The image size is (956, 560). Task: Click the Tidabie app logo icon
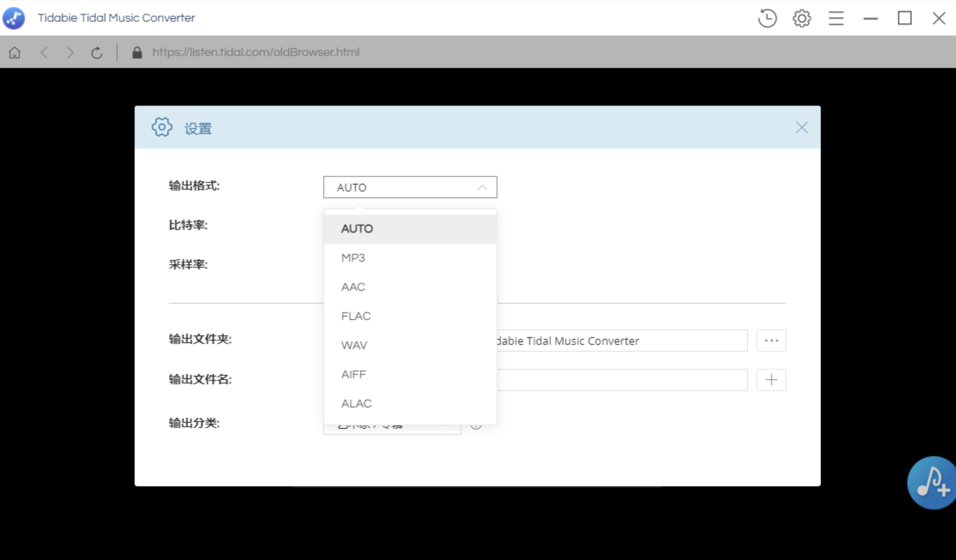click(14, 18)
